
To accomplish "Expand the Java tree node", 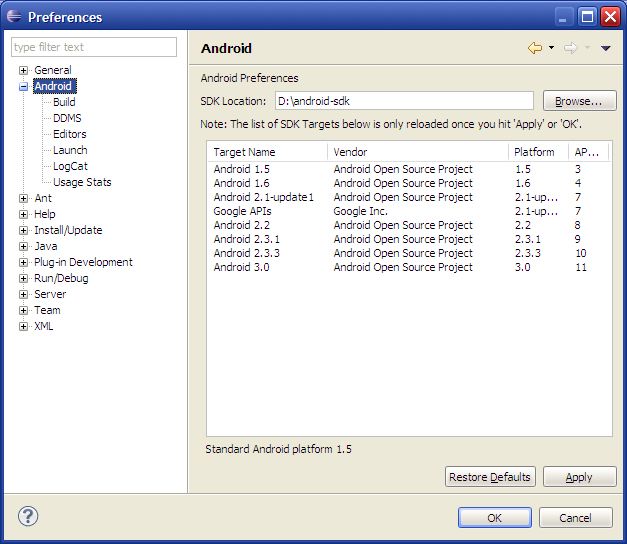I will 23,246.
